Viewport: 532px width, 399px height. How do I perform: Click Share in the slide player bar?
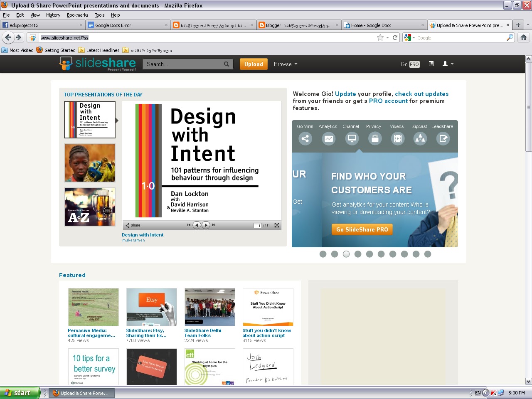click(133, 225)
